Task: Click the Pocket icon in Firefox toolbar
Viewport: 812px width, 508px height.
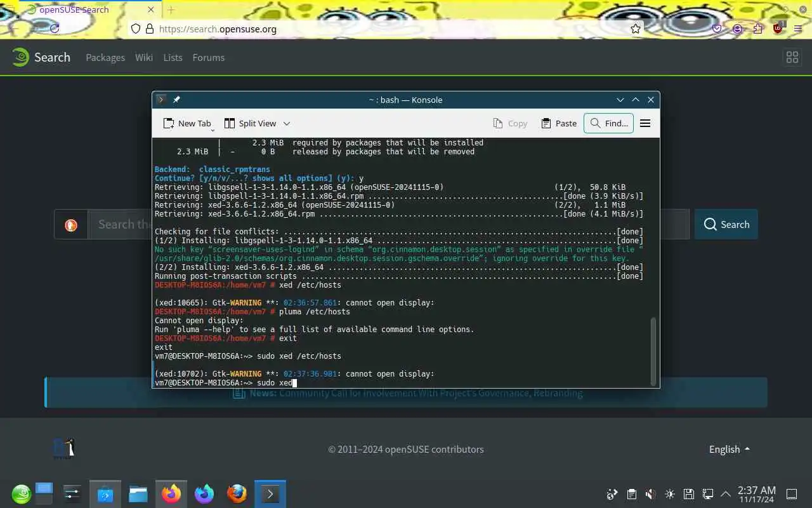Action: click(x=717, y=29)
